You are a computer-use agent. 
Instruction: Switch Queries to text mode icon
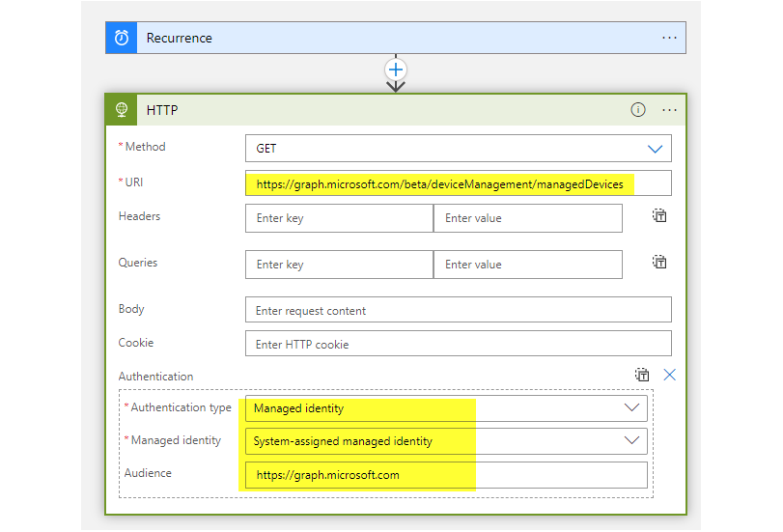coord(659,262)
